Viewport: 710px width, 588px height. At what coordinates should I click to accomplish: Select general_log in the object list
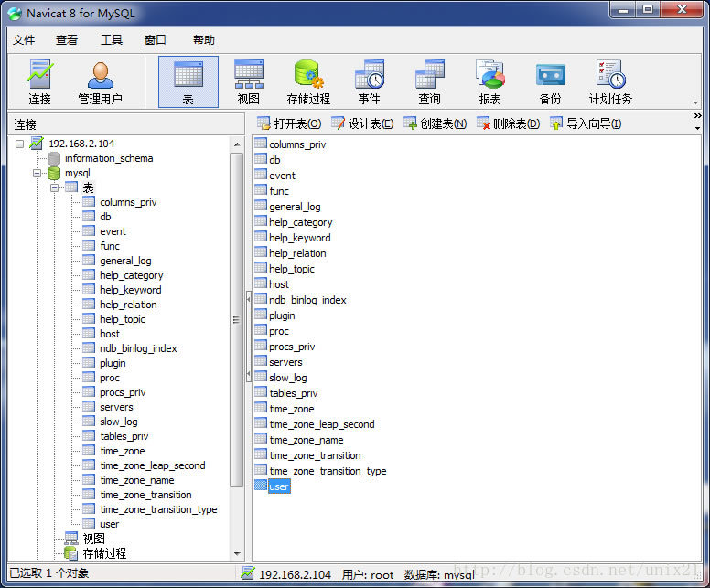295,207
